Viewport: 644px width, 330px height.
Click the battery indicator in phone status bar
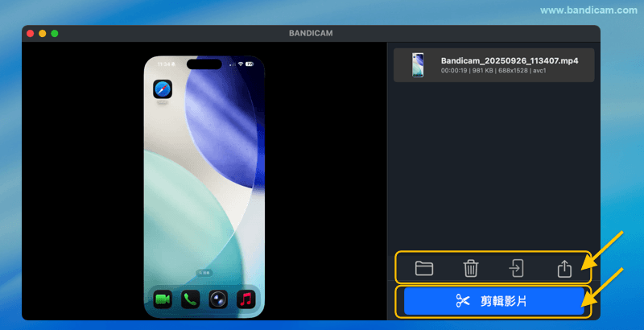point(250,64)
